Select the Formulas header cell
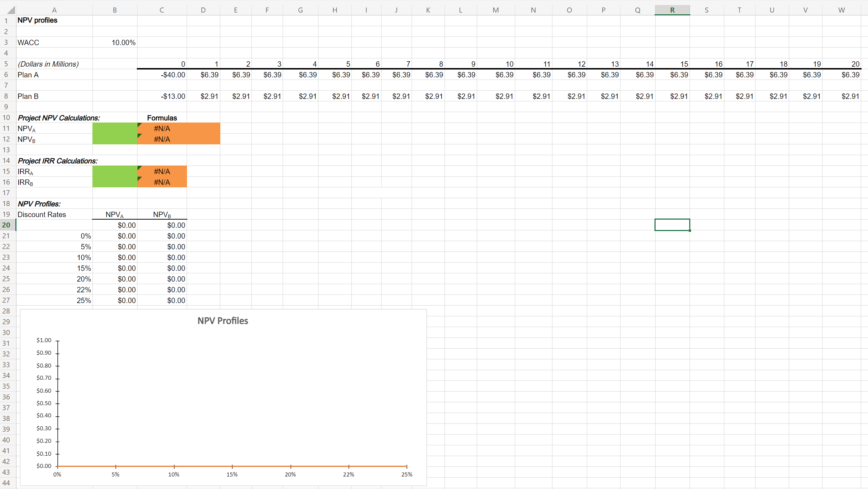The image size is (868, 489). click(162, 118)
